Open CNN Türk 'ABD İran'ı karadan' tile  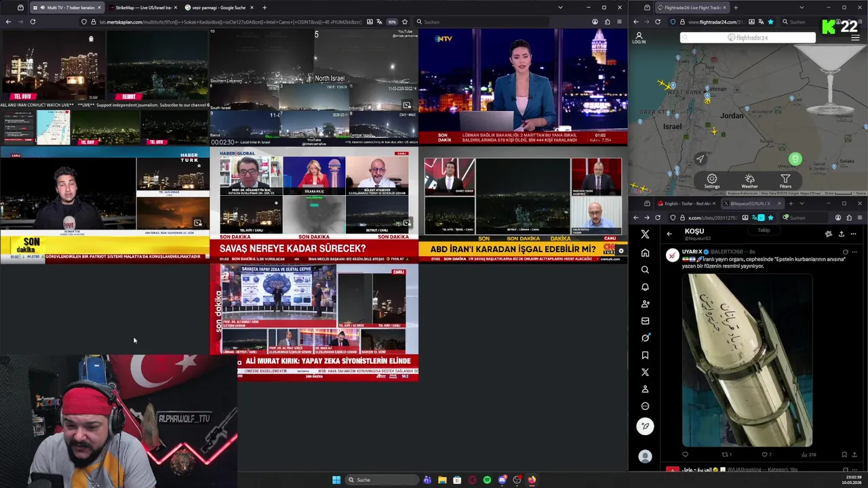click(x=523, y=205)
